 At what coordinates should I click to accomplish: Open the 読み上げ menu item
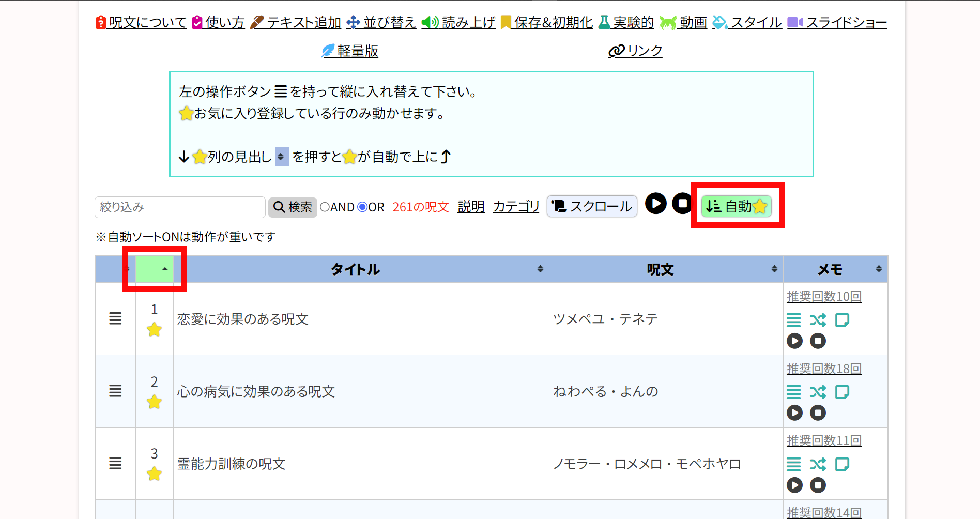pyautogui.click(x=458, y=23)
